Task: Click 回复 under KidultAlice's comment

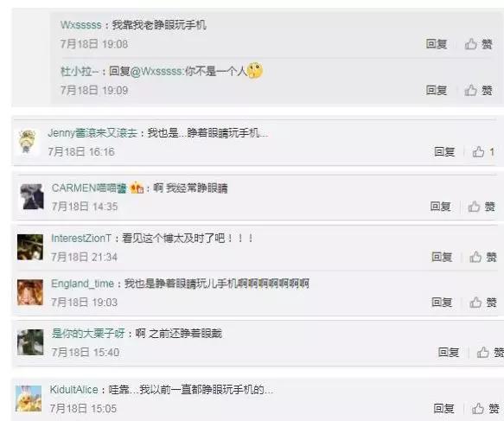Action: 443,409
